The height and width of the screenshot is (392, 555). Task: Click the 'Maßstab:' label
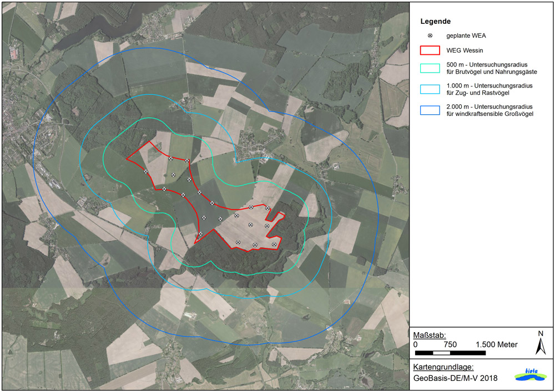coord(430,335)
